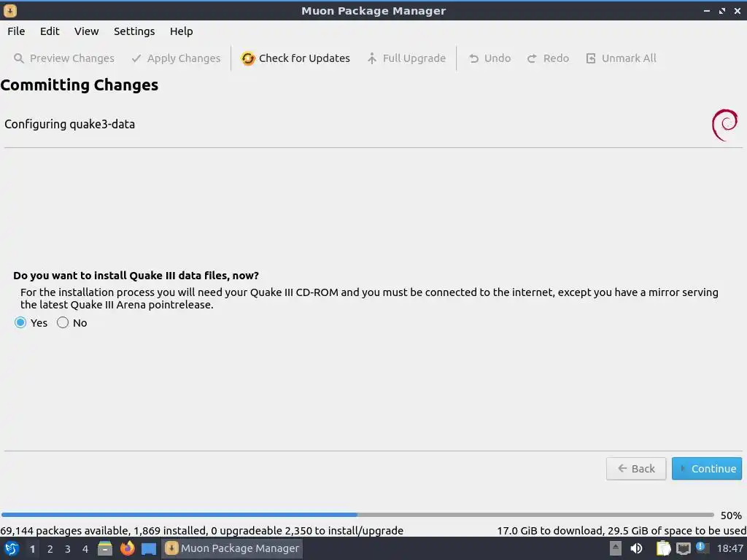Screen dimensions: 747x560
Task: Open the Help menu
Action: [181, 31]
